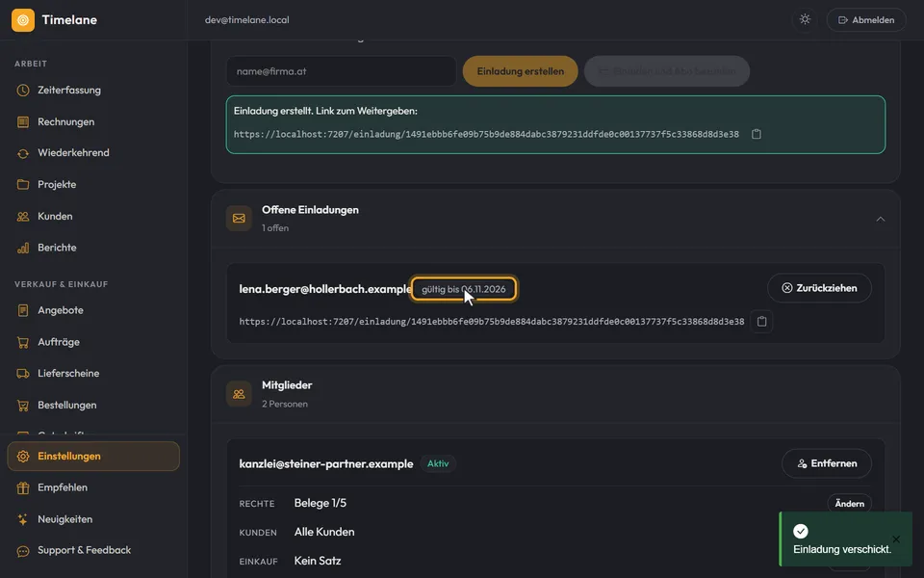
Task: Click the Mitglieder section heading
Action: coord(287,385)
